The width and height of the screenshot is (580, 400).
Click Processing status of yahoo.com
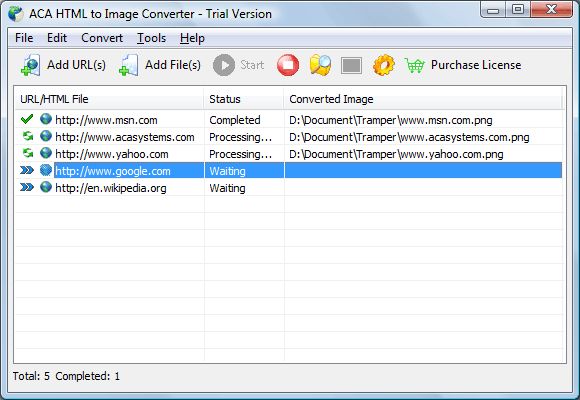[x=240, y=154]
